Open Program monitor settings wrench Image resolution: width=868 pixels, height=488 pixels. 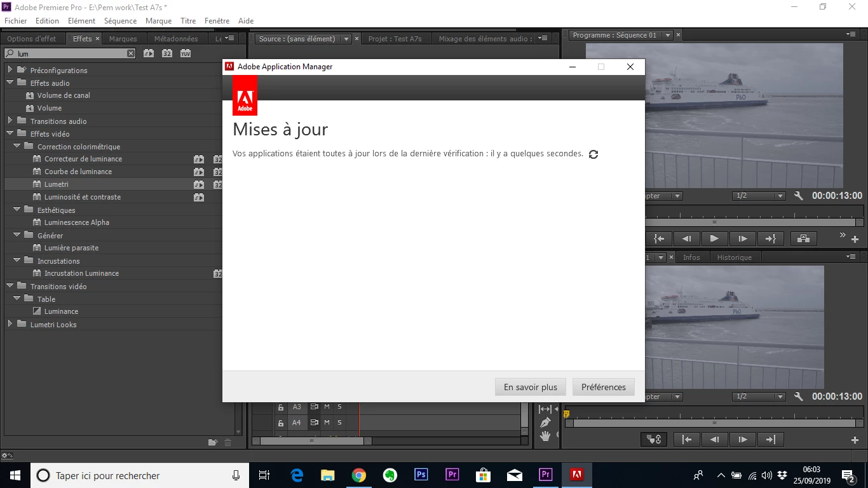(x=799, y=196)
